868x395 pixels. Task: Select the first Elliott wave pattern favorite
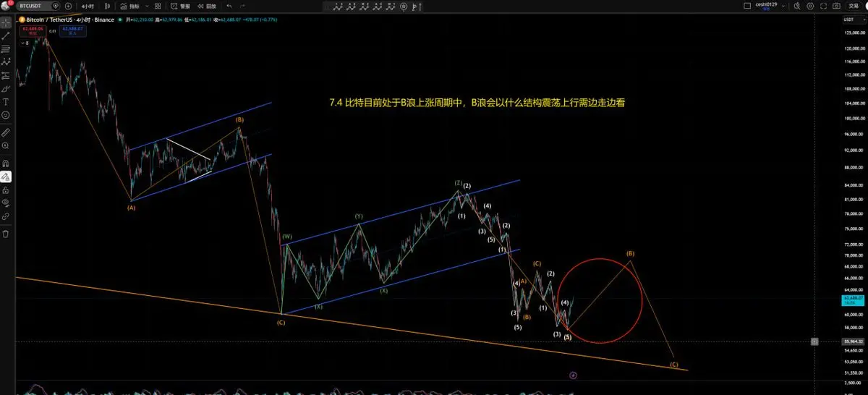[x=338, y=6]
